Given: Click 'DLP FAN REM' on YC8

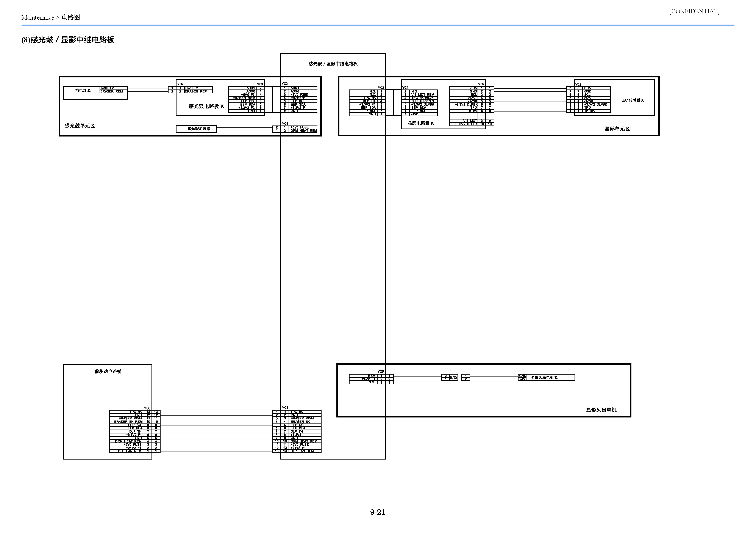Looking at the screenshot, I should tap(130, 451).
